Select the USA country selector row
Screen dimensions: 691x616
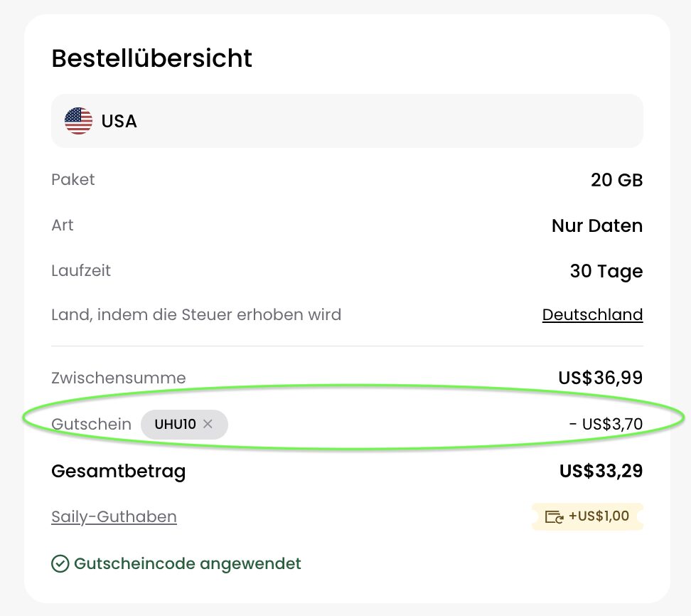[x=347, y=121]
